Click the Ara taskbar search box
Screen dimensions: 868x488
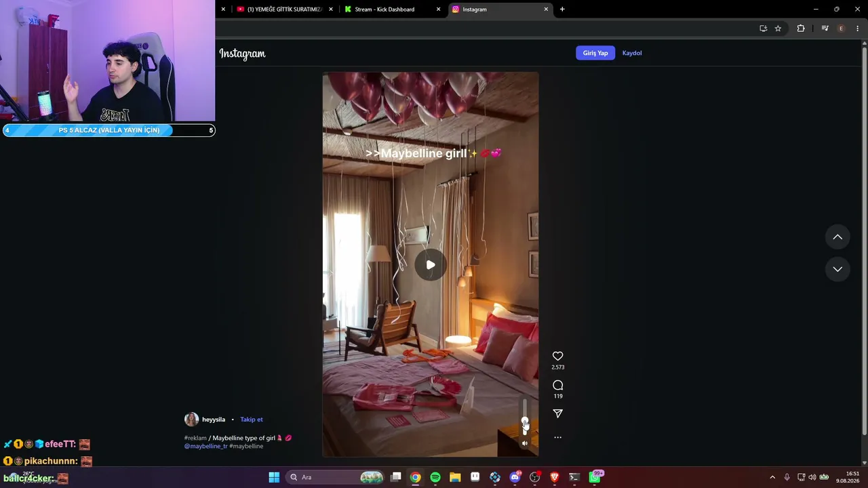coord(336,477)
